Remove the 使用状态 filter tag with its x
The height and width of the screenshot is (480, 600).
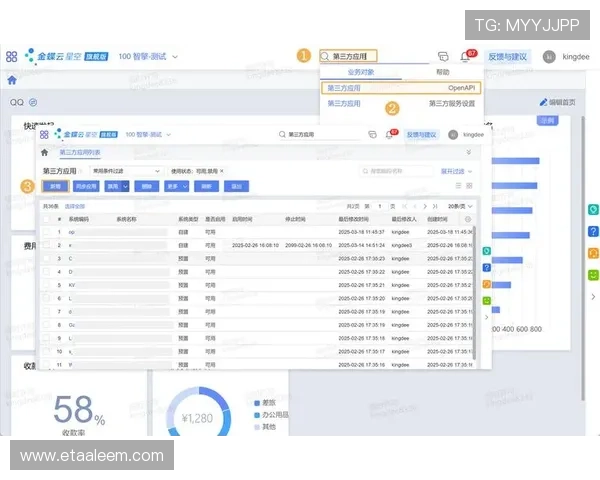[222, 171]
